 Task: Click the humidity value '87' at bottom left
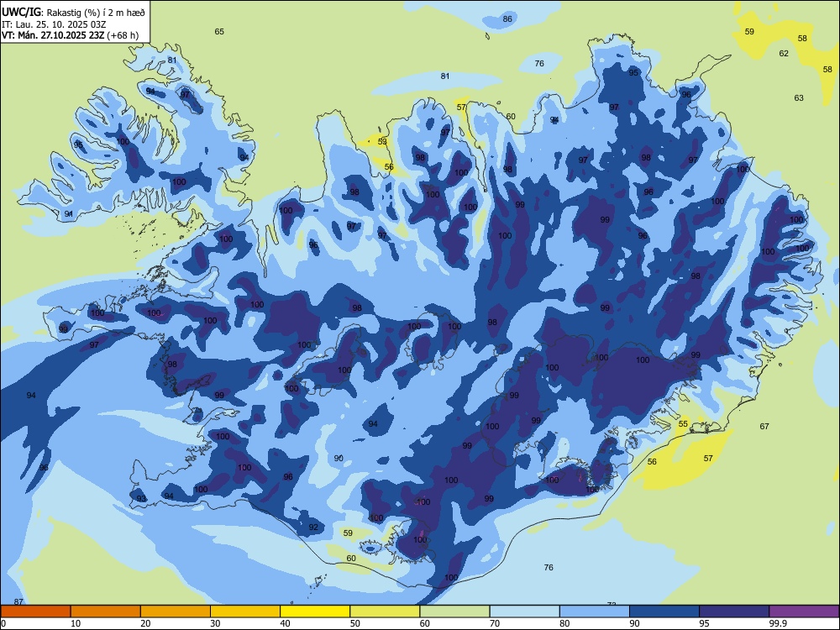pyautogui.click(x=18, y=602)
